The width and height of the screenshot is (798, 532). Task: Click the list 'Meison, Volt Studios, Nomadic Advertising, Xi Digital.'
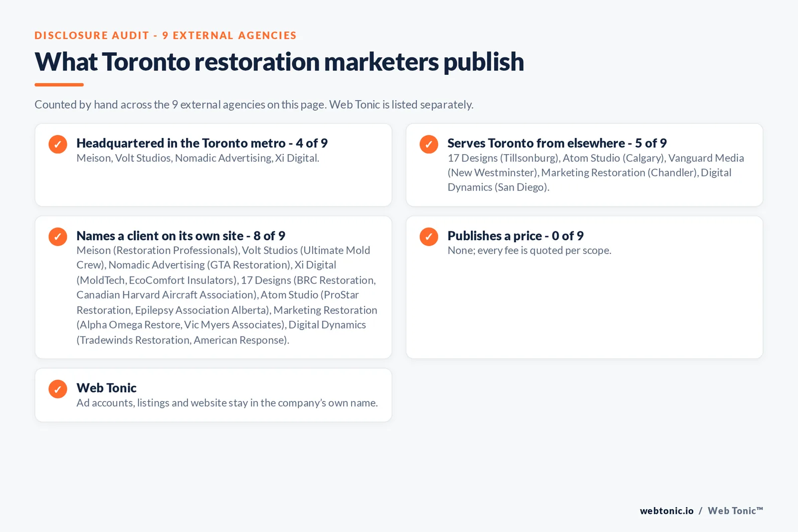[x=198, y=158]
